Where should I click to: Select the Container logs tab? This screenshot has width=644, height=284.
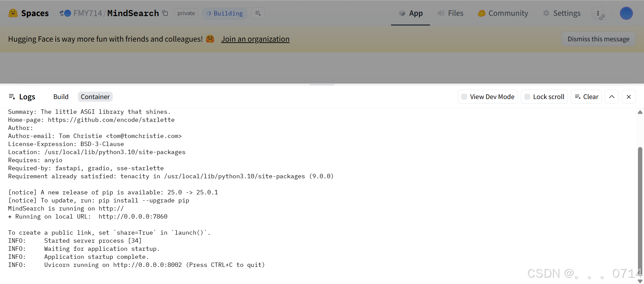click(x=95, y=97)
